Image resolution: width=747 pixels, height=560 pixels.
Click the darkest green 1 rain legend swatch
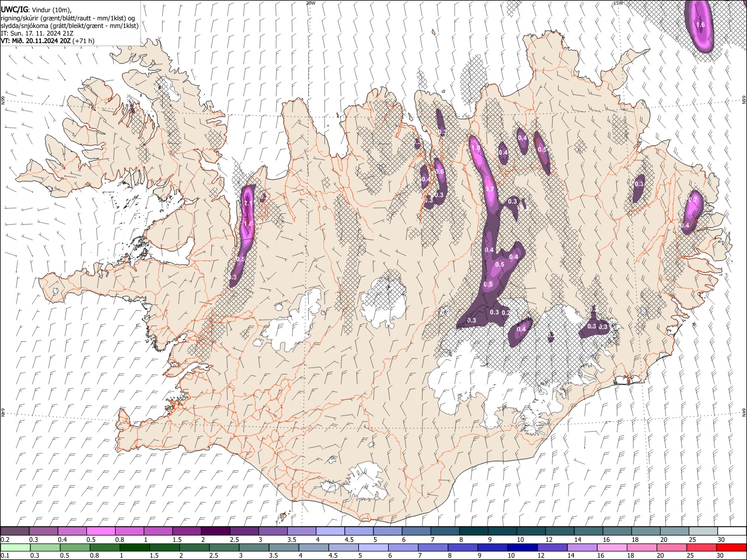pos(134,547)
